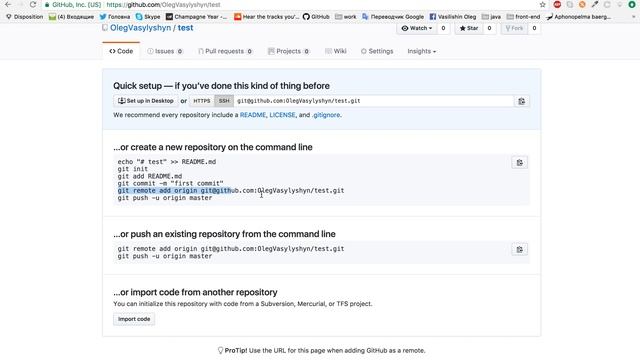Expand the Insights dropdown
The height and width of the screenshot is (360, 640).
pyautogui.click(x=422, y=51)
